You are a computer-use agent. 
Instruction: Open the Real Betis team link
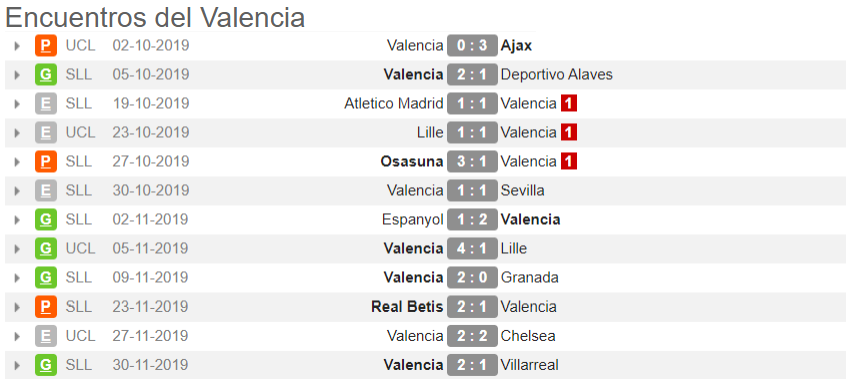(x=407, y=307)
